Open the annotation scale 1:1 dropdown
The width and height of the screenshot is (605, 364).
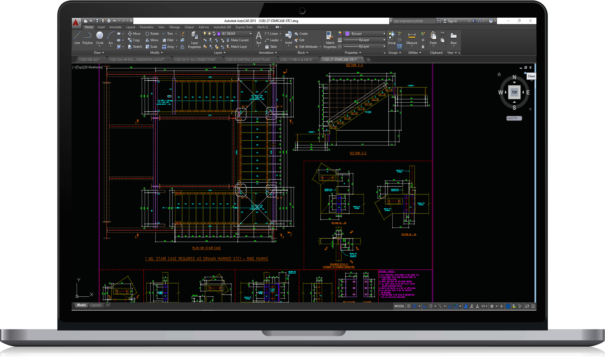(484, 306)
